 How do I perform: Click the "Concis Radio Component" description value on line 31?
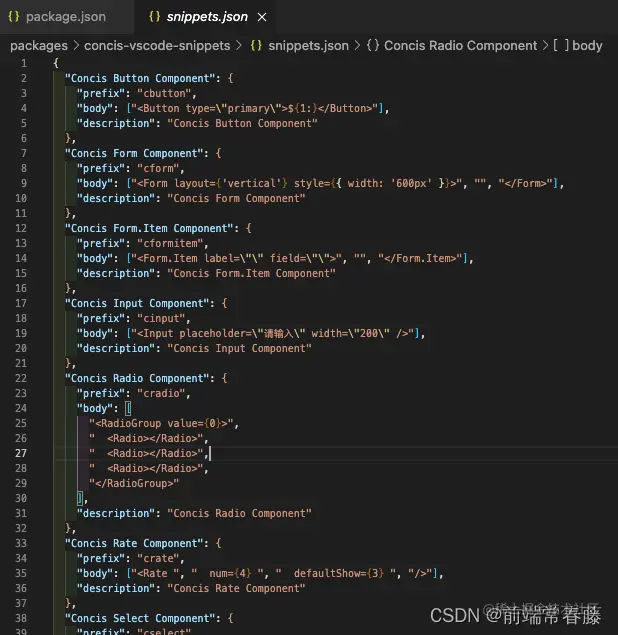pyautogui.click(x=239, y=513)
